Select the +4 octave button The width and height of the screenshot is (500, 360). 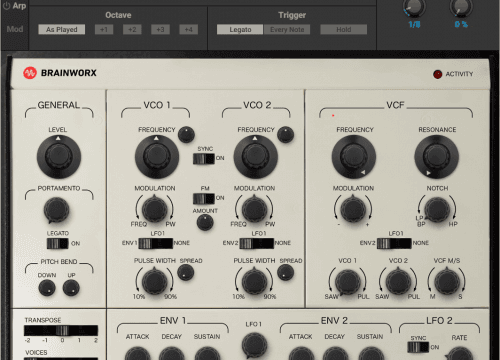pyautogui.click(x=189, y=29)
